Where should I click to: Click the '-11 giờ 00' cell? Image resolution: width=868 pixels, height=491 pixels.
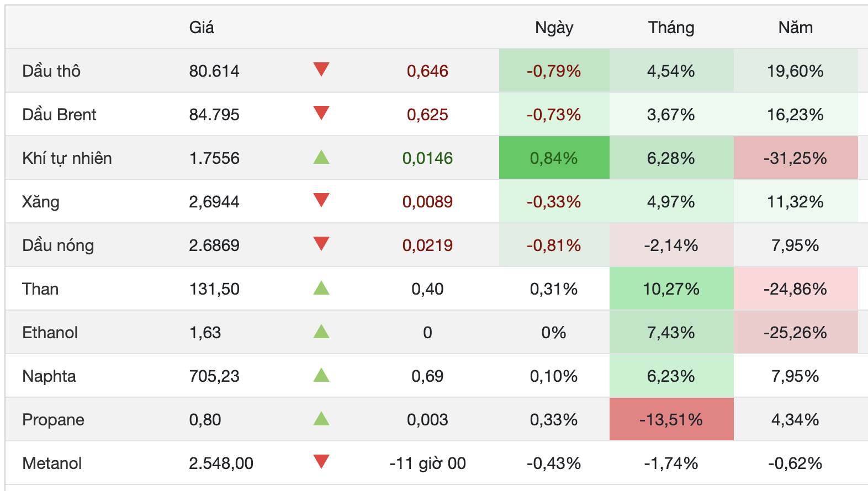coord(427,463)
